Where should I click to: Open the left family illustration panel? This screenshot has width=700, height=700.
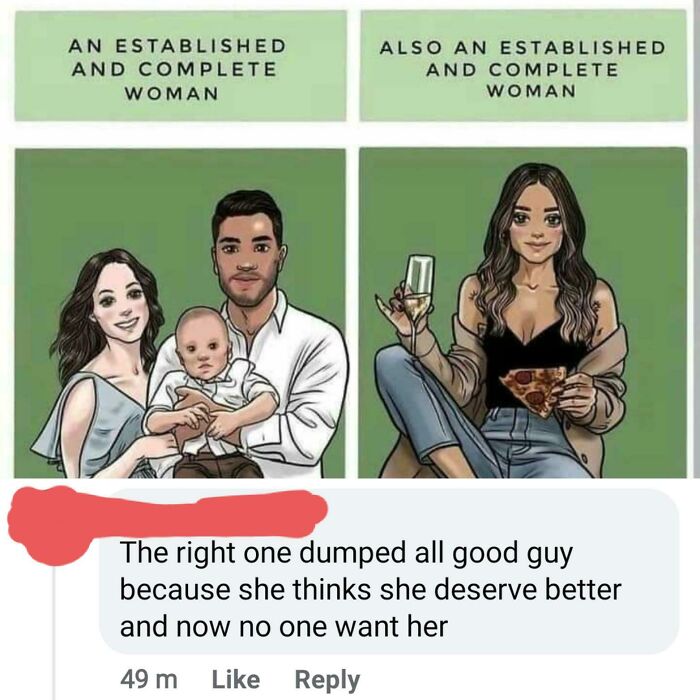click(180, 313)
